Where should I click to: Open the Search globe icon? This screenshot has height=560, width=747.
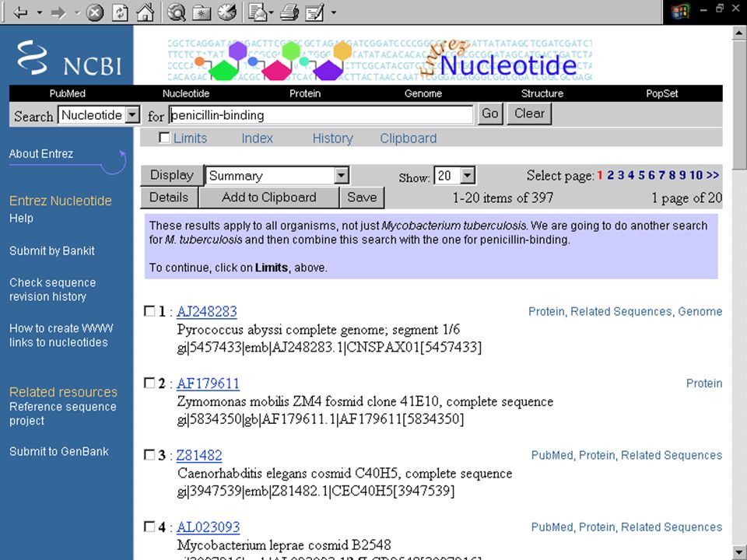click(177, 12)
